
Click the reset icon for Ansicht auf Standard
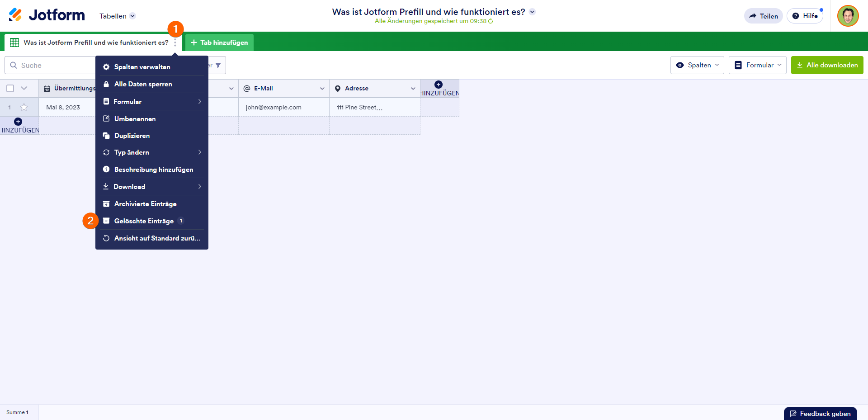click(106, 238)
